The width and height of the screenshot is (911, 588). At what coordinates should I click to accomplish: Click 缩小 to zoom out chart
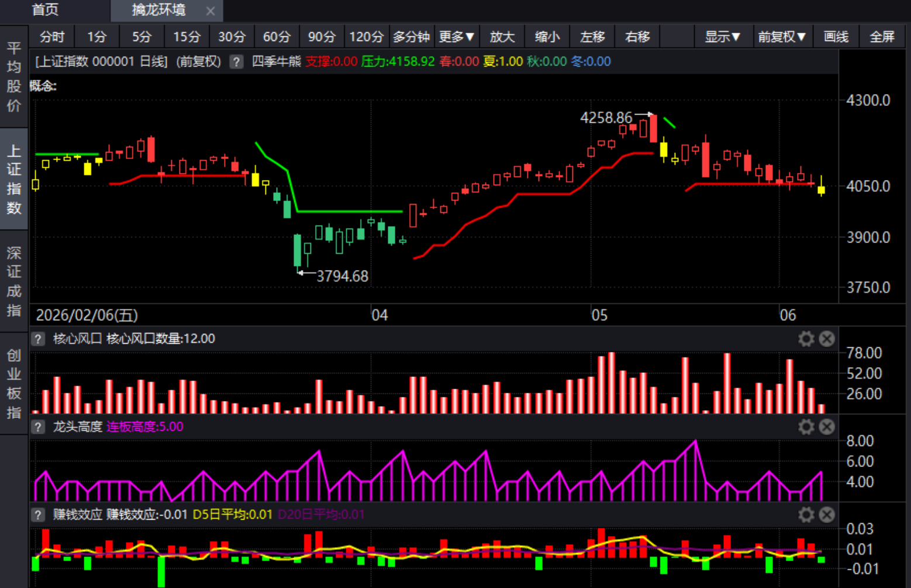tap(547, 37)
